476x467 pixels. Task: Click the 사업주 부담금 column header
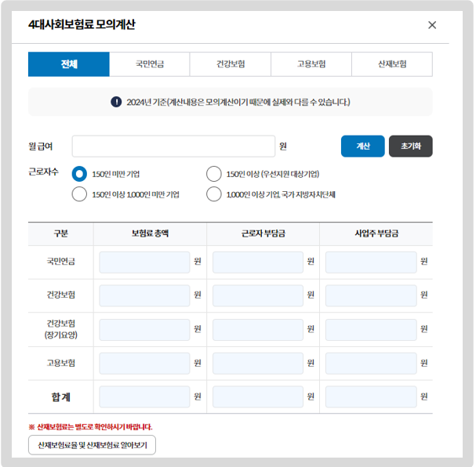coord(376,233)
